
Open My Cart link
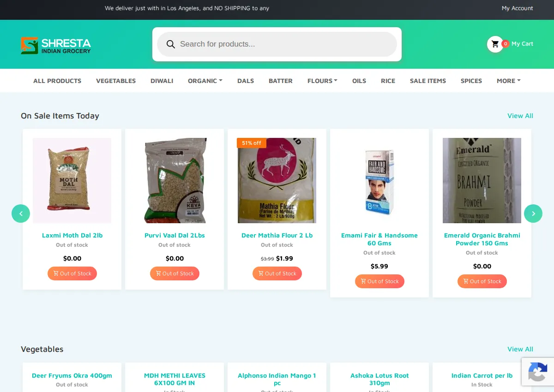click(x=522, y=44)
